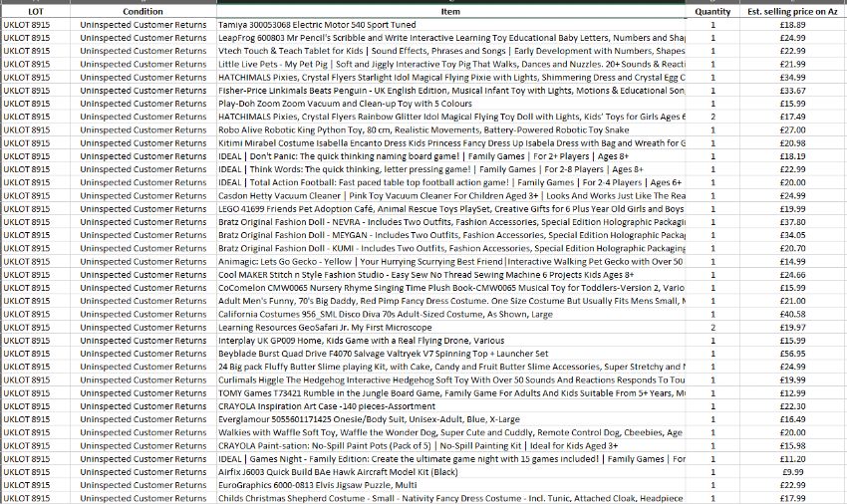This screenshot has height=504, width=847.
Task: Click the £18.89 price for Tamiya motor
Action: (x=792, y=25)
